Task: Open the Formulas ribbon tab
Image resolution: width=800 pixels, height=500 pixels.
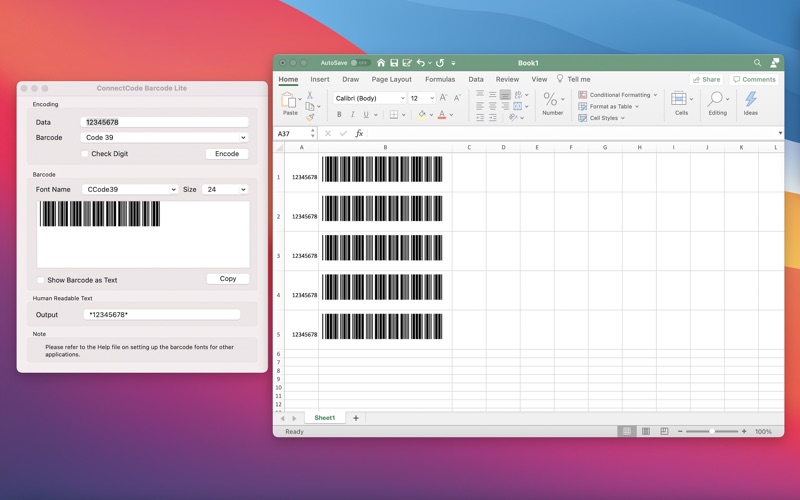Action: [x=440, y=79]
